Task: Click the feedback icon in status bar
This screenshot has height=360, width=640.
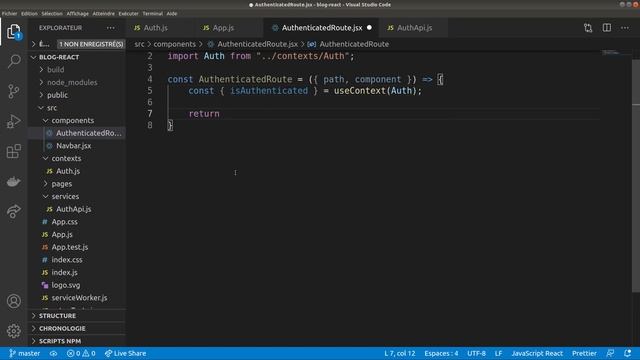Action: pyautogui.click(x=610, y=353)
